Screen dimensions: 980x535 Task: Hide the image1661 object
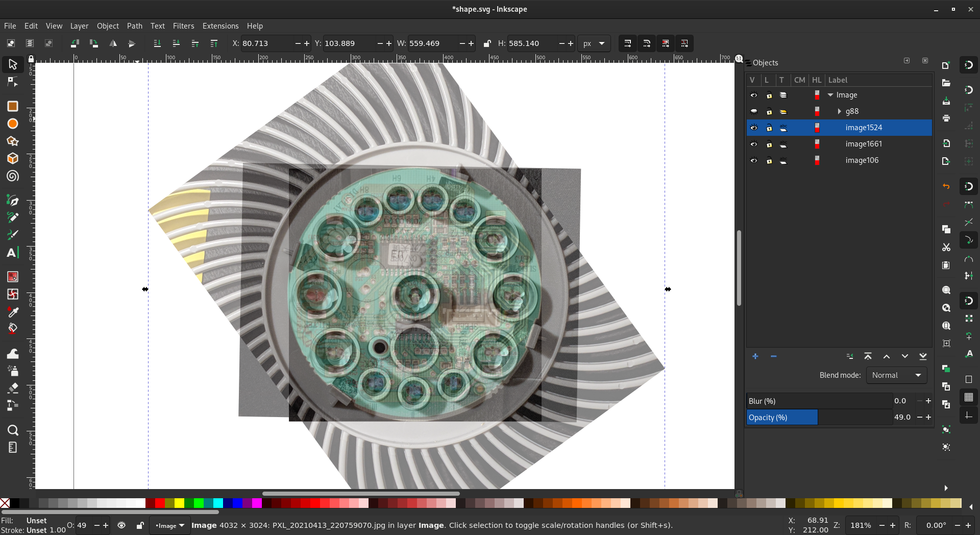point(753,144)
